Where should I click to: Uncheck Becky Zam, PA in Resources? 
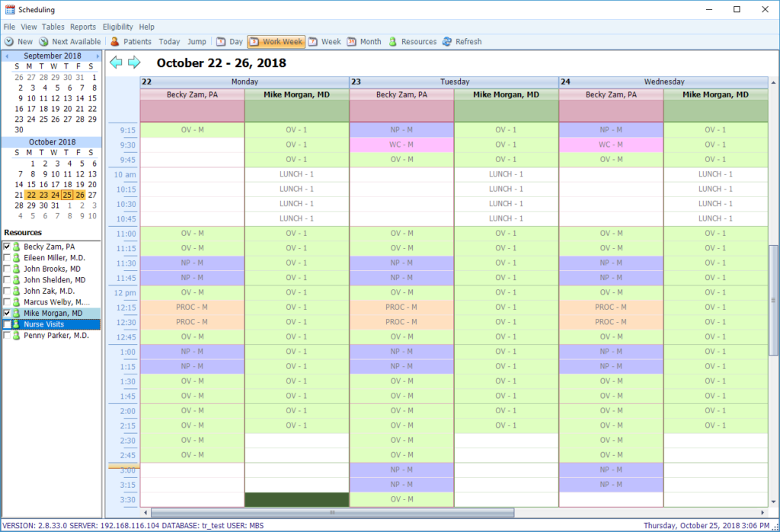pos(8,246)
